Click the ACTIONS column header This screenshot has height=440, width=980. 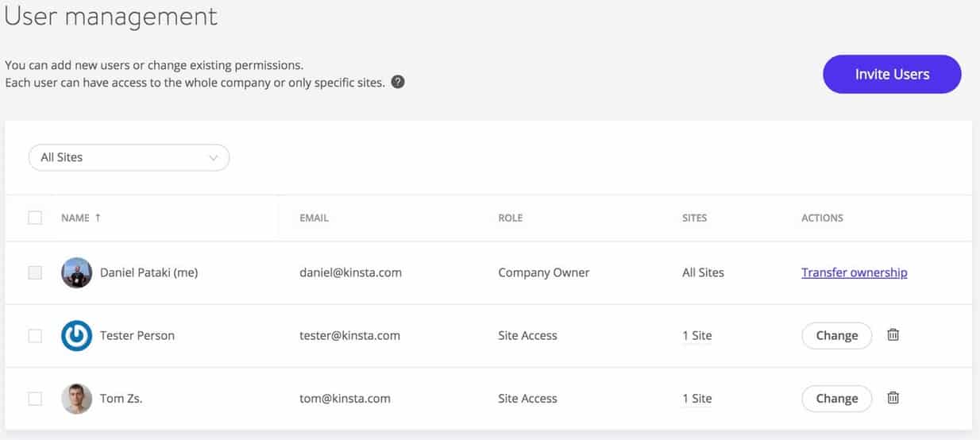822,218
